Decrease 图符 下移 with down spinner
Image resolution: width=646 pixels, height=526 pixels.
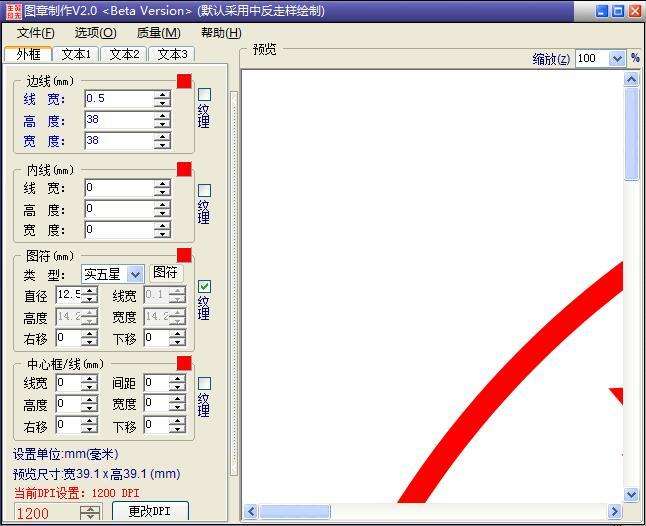[x=177, y=342]
